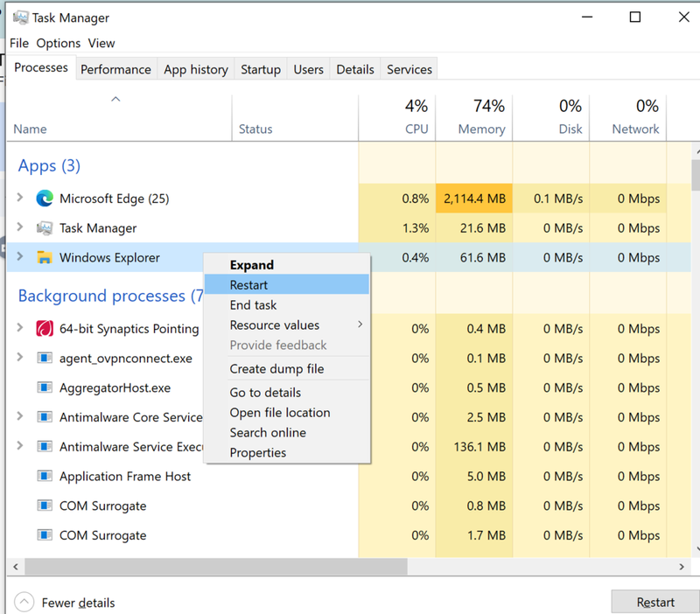Click the first COM Surrogate icon
The height and width of the screenshot is (614, 700).
tap(45, 506)
